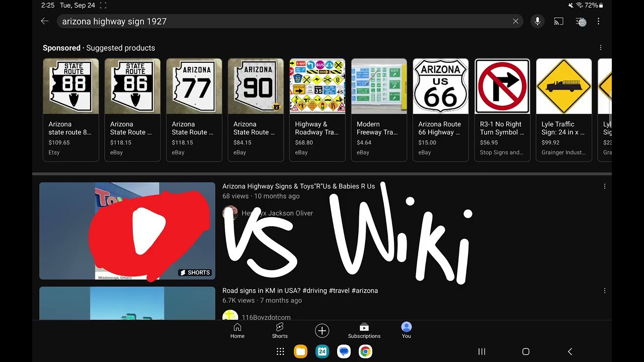
Task: Open search filters icon in top bar
Action: 581,21
